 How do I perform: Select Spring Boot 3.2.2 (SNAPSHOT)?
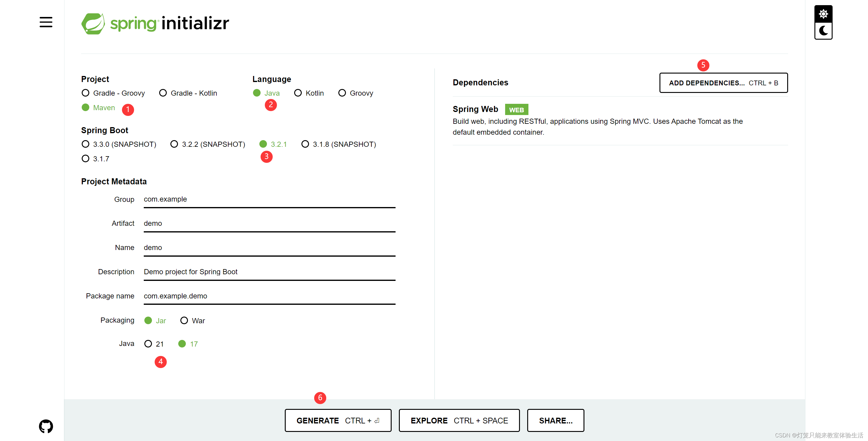[x=208, y=144]
